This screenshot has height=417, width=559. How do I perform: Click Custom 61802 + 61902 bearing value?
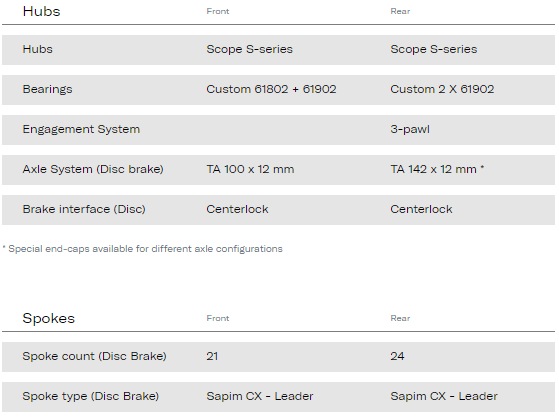[x=271, y=89]
